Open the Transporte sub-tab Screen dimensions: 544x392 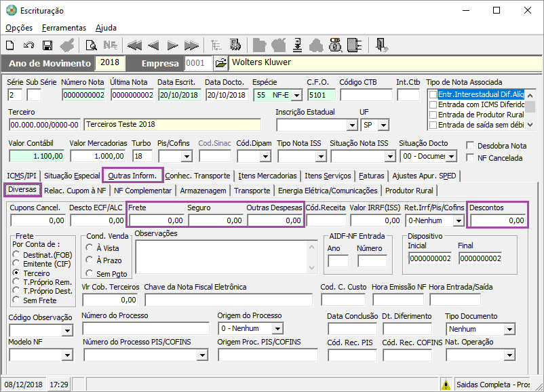point(252,191)
